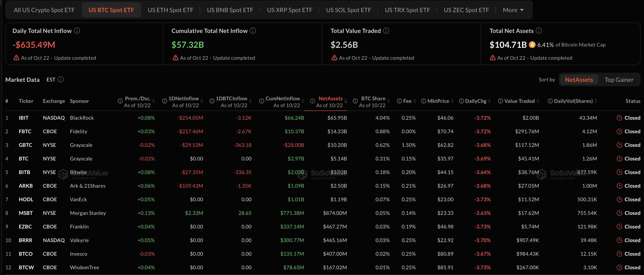Select the Closed status clock icon for IBIT
The image size is (644, 275).
(620, 118)
